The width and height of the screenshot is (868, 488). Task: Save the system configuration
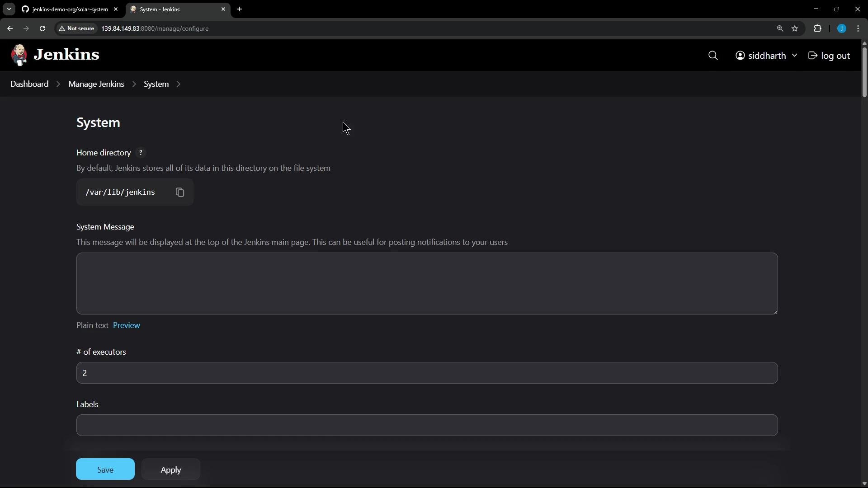(x=105, y=469)
